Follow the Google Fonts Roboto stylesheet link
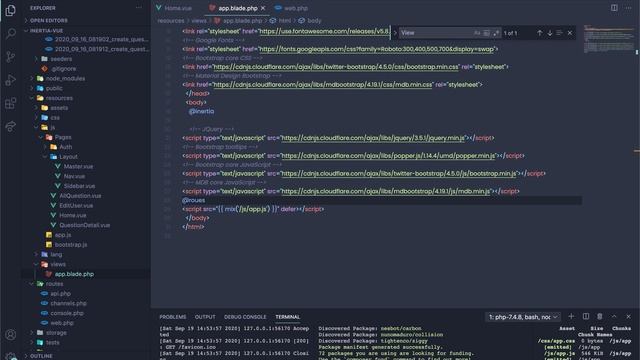 (x=376, y=49)
